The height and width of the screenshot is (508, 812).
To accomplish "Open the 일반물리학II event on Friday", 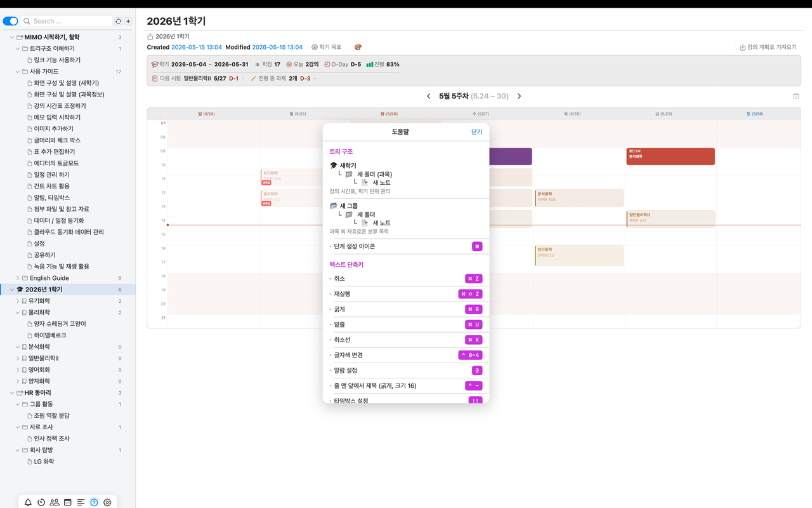I will pyautogui.click(x=671, y=219).
